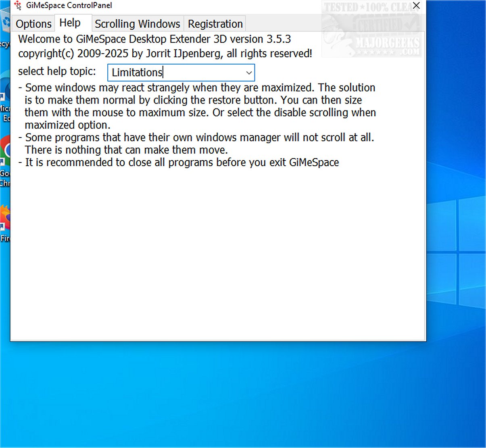Click the 'maximized option.' line

(x=67, y=125)
